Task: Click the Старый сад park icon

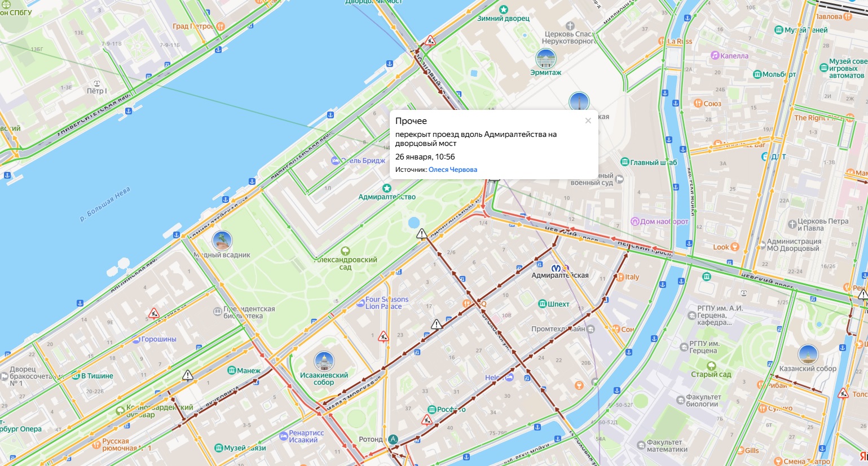Action: [x=711, y=366]
